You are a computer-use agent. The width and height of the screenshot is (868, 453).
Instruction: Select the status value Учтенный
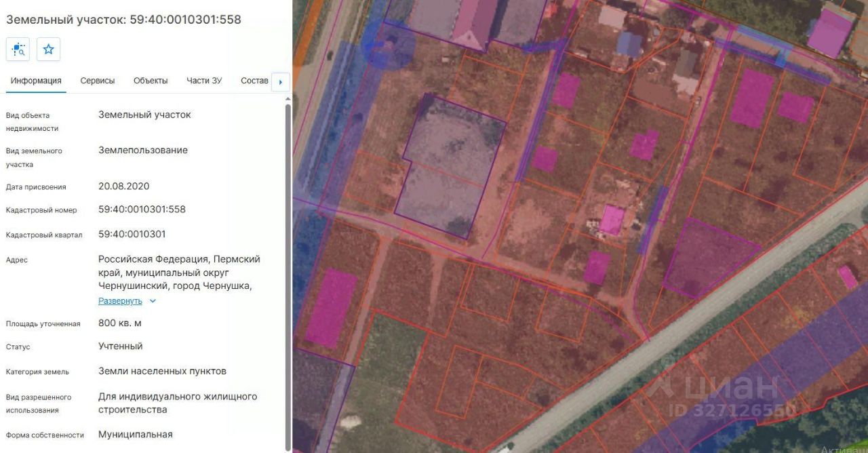pyautogui.click(x=121, y=346)
